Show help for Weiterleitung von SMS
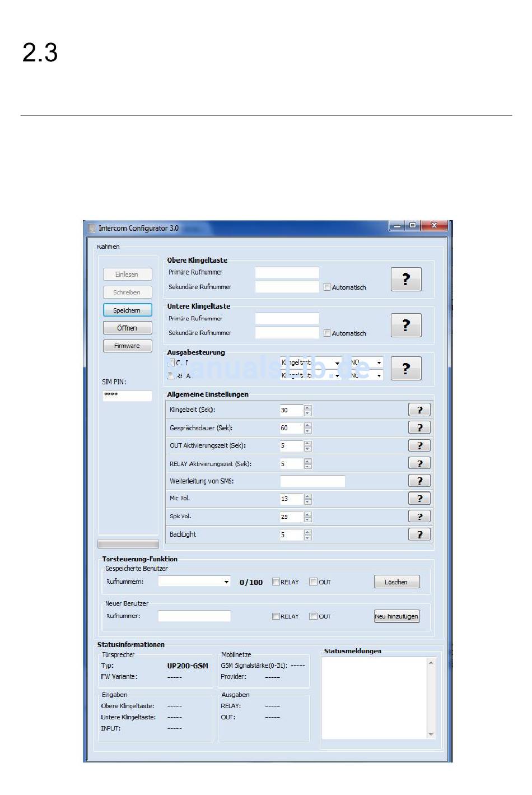 click(x=419, y=481)
